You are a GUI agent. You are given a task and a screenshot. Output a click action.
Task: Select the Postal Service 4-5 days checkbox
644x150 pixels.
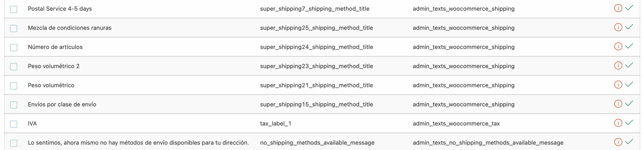[x=14, y=9]
